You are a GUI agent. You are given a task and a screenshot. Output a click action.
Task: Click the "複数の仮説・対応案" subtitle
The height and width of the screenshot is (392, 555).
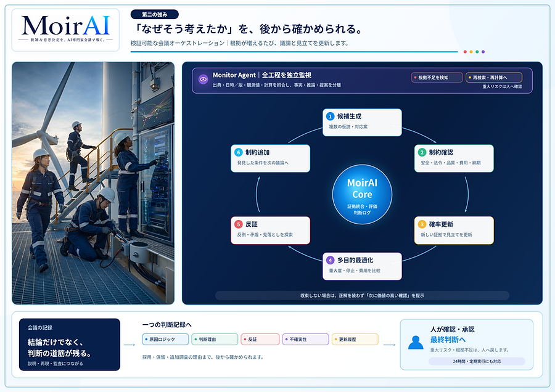[x=348, y=126]
